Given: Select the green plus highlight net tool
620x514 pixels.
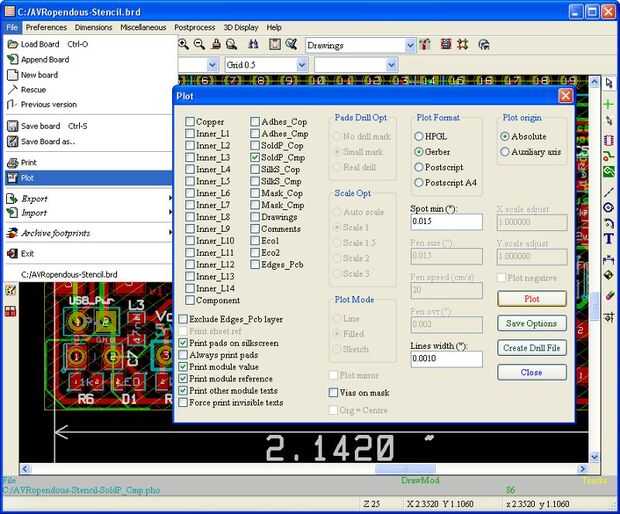Looking at the screenshot, I should click(609, 104).
